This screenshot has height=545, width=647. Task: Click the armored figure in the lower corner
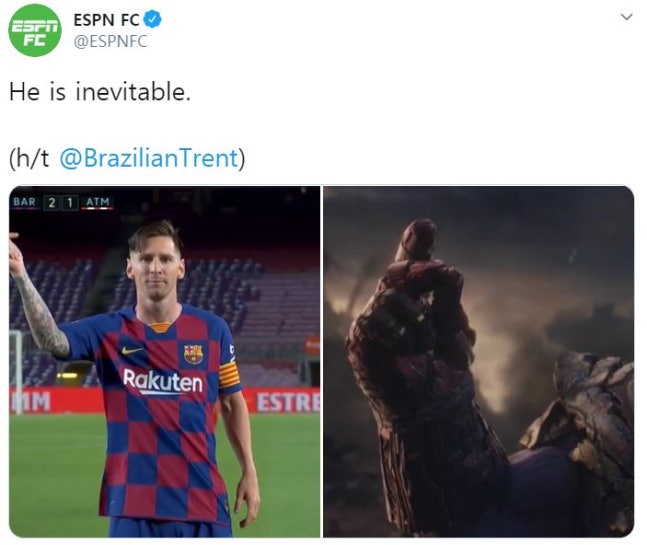point(578,441)
